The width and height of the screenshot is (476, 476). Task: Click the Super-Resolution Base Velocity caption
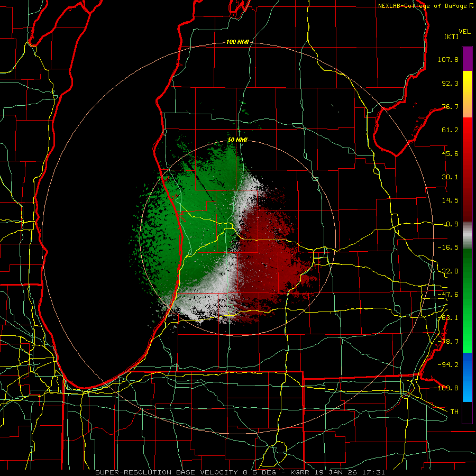coord(240,472)
